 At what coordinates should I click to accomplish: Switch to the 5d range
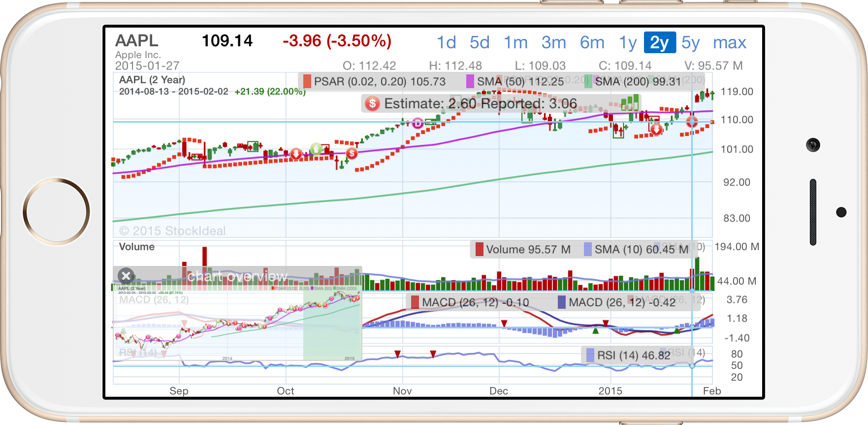coord(479,42)
